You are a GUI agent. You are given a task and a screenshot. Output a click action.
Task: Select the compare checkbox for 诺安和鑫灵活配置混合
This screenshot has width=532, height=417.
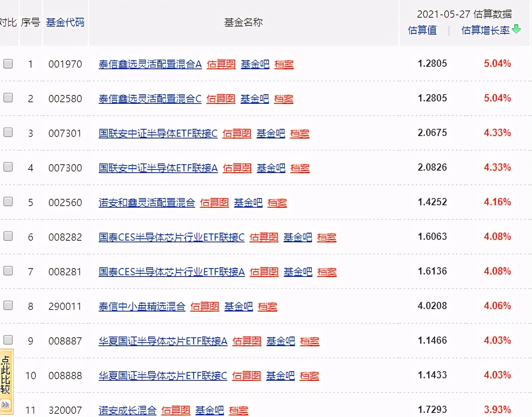coord(8,201)
